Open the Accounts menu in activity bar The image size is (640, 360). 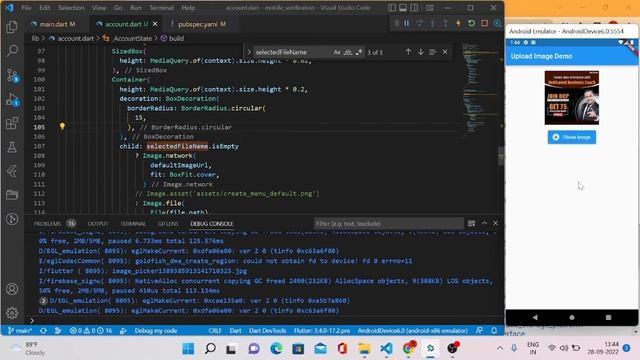[12, 289]
